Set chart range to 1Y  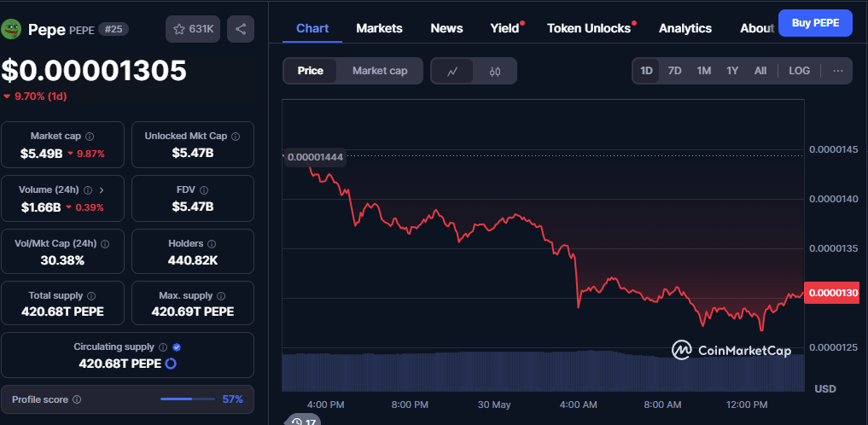pos(732,71)
